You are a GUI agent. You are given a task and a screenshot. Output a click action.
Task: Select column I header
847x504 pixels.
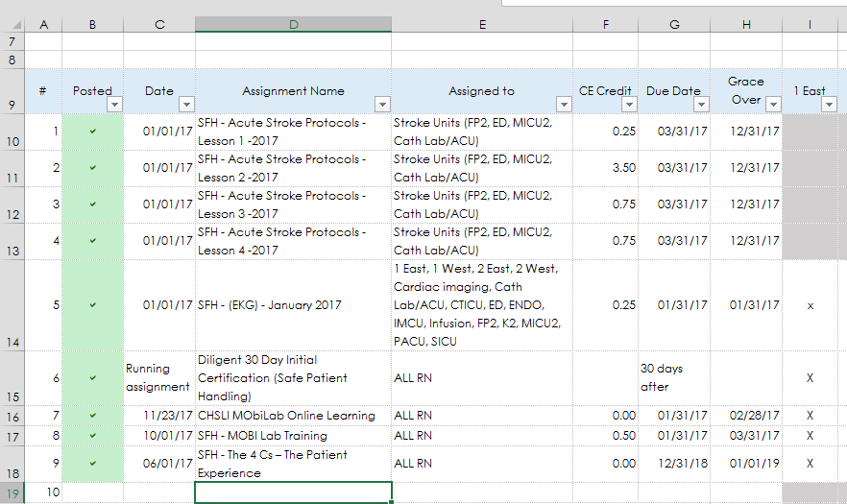pyautogui.click(x=810, y=24)
